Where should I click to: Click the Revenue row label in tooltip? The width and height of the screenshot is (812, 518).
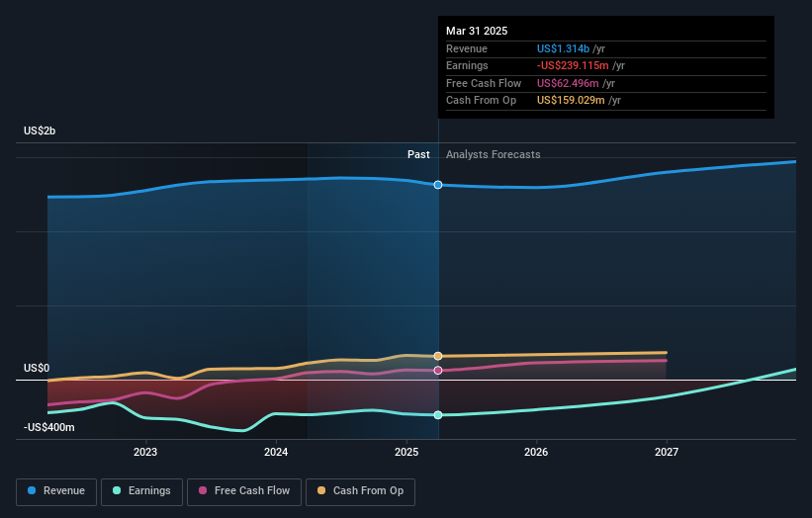[x=467, y=48]
